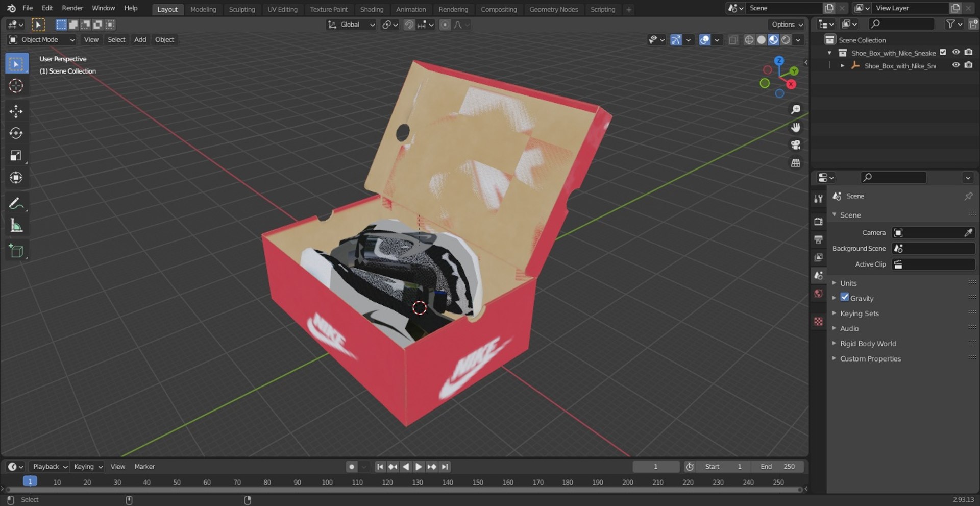
Task: Open the World properties tab
Action: click(819, 293)
